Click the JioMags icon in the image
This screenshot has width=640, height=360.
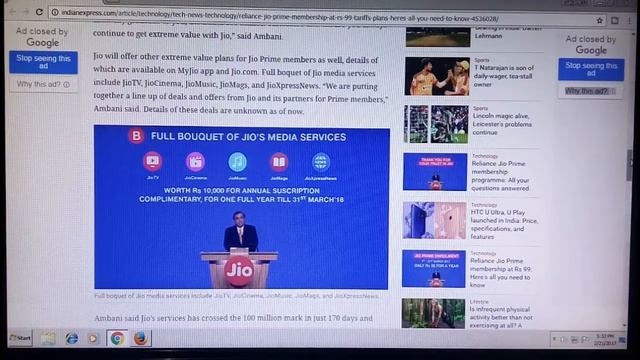[x=279, y=162]
